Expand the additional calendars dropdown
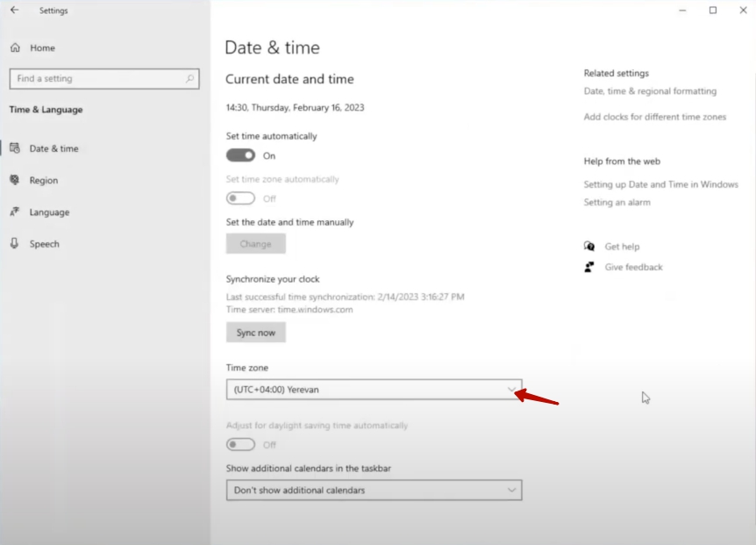756x545 pixels. (x=374, y=491)
